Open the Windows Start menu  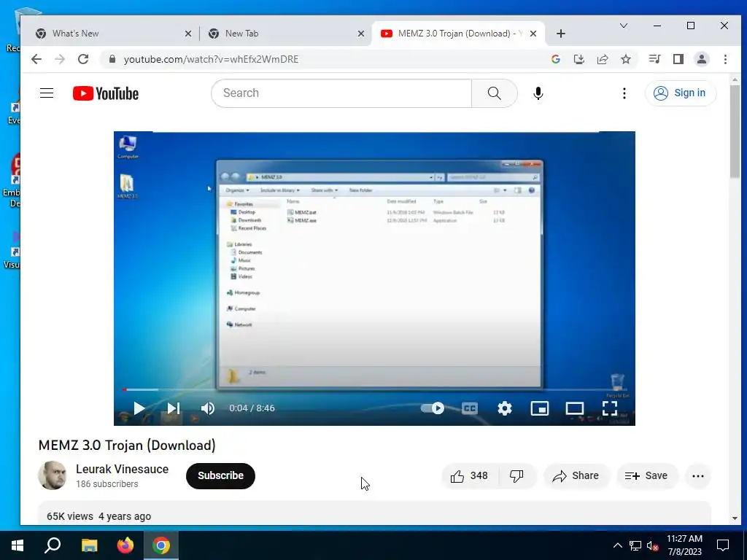18,545
